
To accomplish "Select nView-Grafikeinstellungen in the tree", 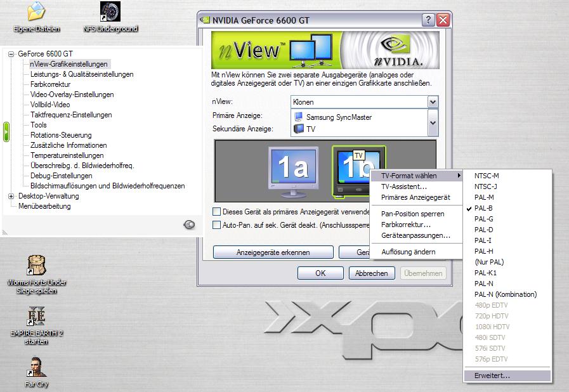I will pos(69,64).
